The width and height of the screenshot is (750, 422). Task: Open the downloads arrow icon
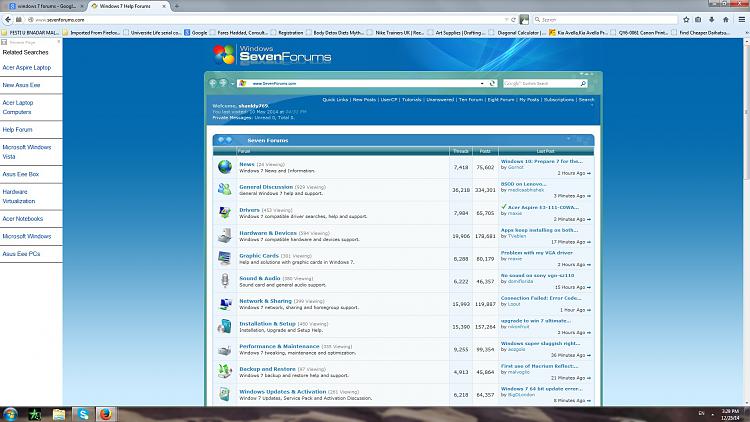(712, 20)
